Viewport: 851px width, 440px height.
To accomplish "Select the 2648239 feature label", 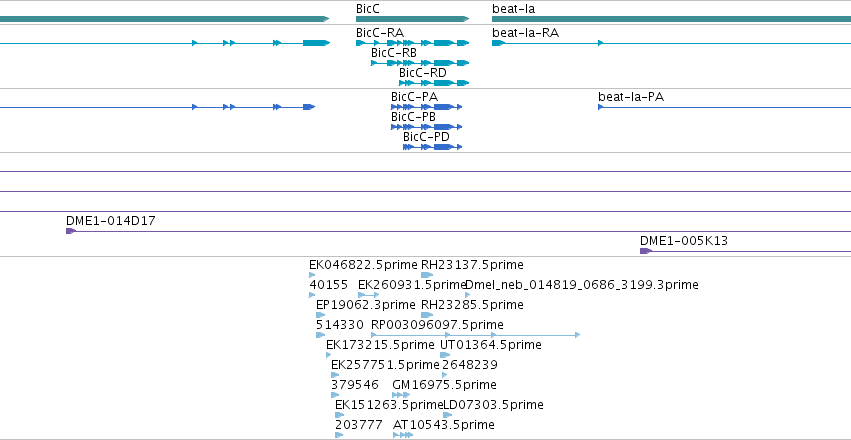I will click(x=470, y=365).
